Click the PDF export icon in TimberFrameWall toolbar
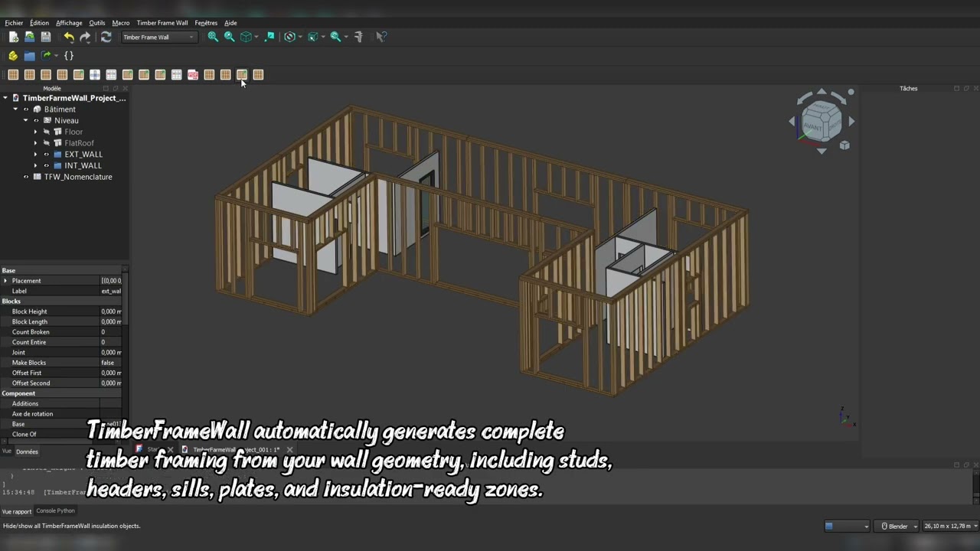Image resolution: width=980 pixels, height=551 pixels. coord(193,75)
